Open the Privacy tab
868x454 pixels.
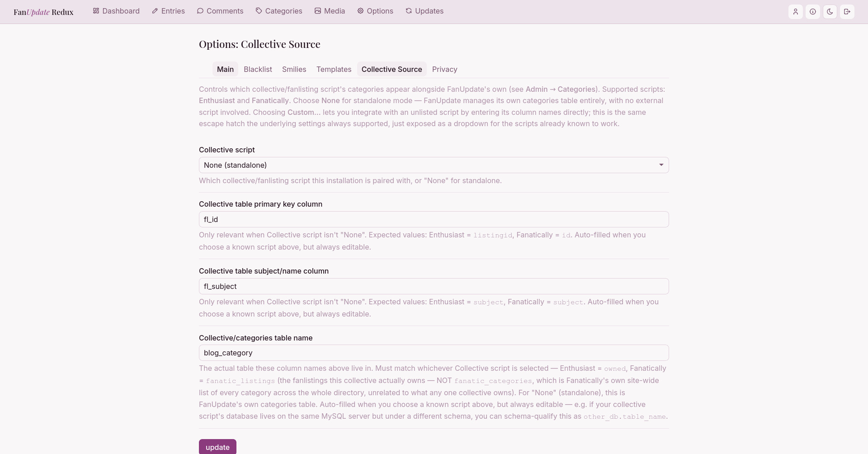tap(445, 69)
